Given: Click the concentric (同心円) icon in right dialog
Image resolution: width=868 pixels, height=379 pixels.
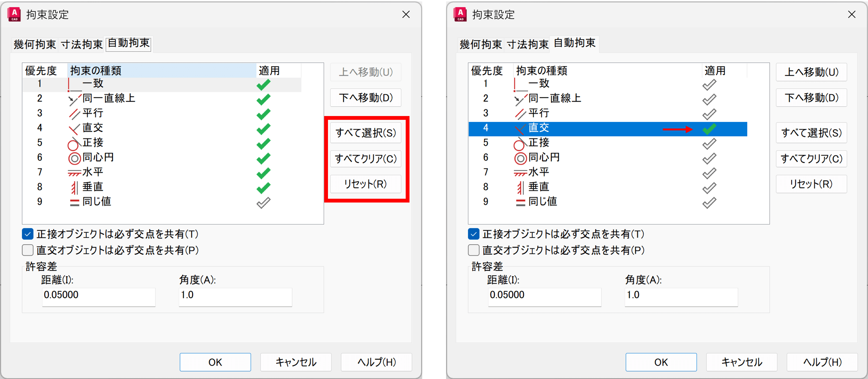Looking at the screenshot, I should [520, 158].
